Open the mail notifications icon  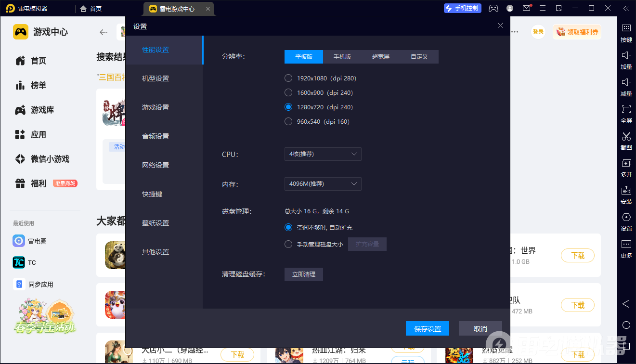coord(527,8)
